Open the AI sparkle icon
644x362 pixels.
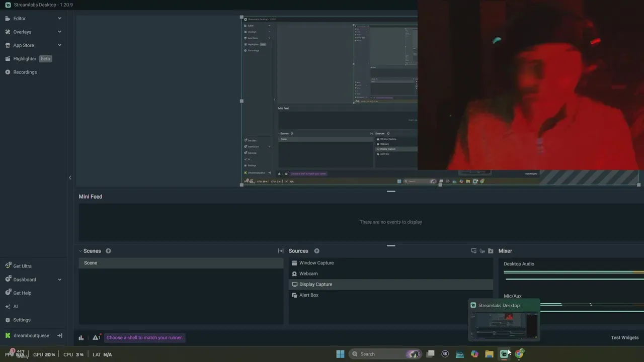(8, 306)
